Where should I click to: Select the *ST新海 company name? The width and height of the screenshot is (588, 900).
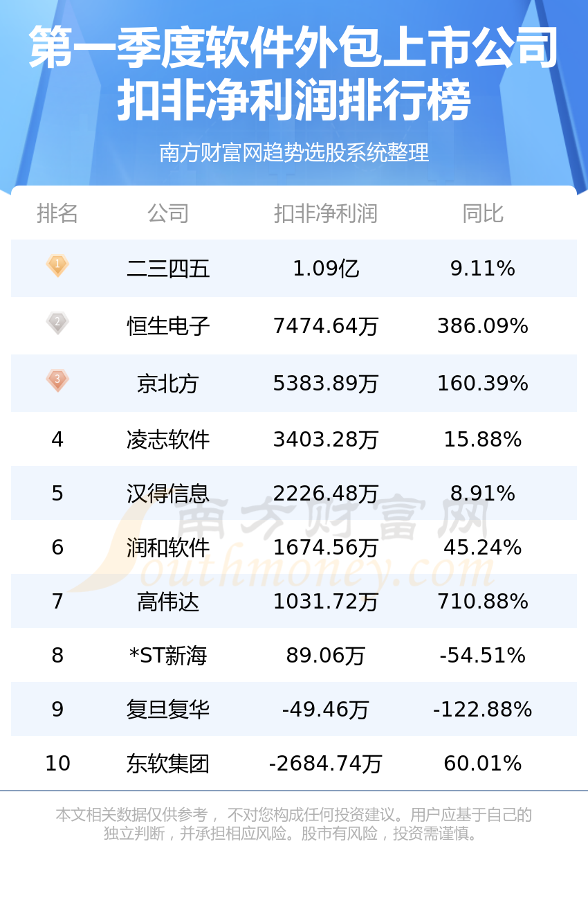(x=168, y=656)
